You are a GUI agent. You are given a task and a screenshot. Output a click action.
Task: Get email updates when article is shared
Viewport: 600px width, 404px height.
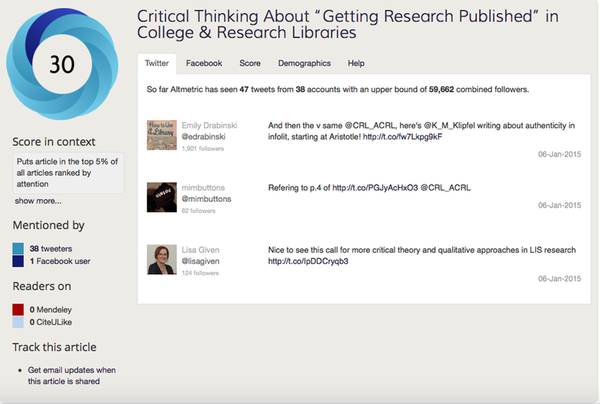coord(71,375)
